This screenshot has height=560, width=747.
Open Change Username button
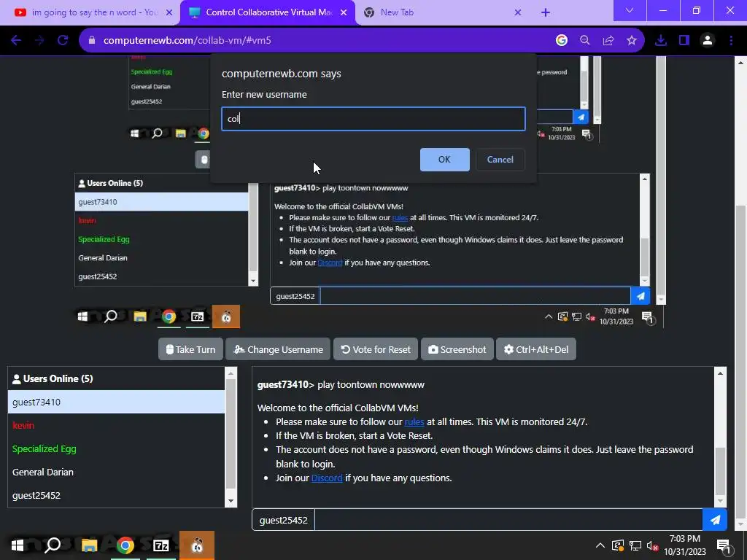pos(278,349)
